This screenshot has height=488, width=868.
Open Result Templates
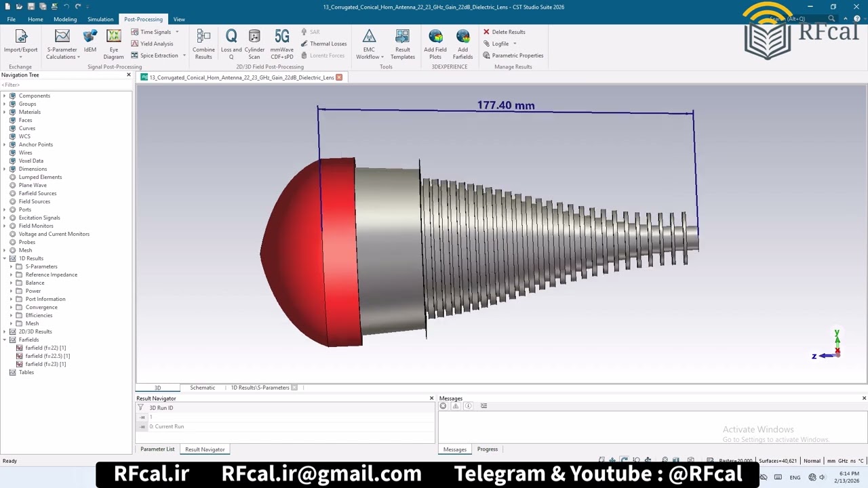point(402,43)
